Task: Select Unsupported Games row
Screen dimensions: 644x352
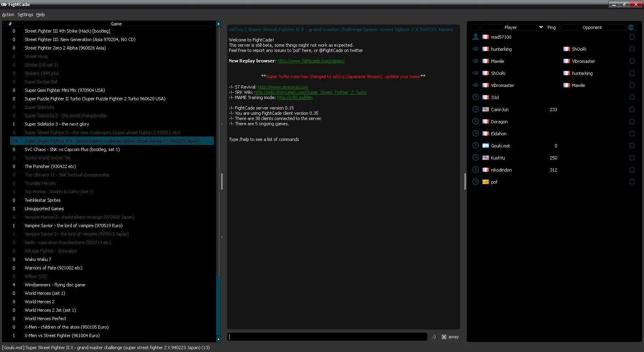Action: (112, 209)
